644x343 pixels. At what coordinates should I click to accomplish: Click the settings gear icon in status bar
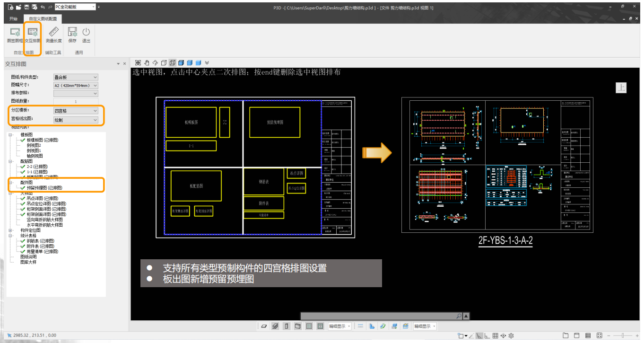511,336
